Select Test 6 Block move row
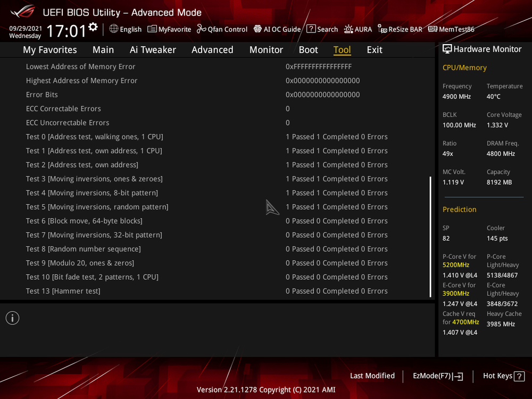532x399 pixels. [216, 221]
